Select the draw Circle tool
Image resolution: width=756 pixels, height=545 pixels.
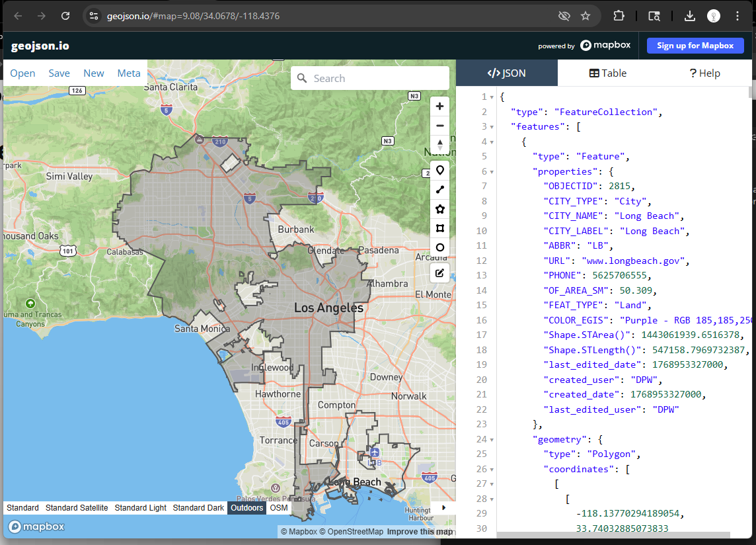[440, 248]
